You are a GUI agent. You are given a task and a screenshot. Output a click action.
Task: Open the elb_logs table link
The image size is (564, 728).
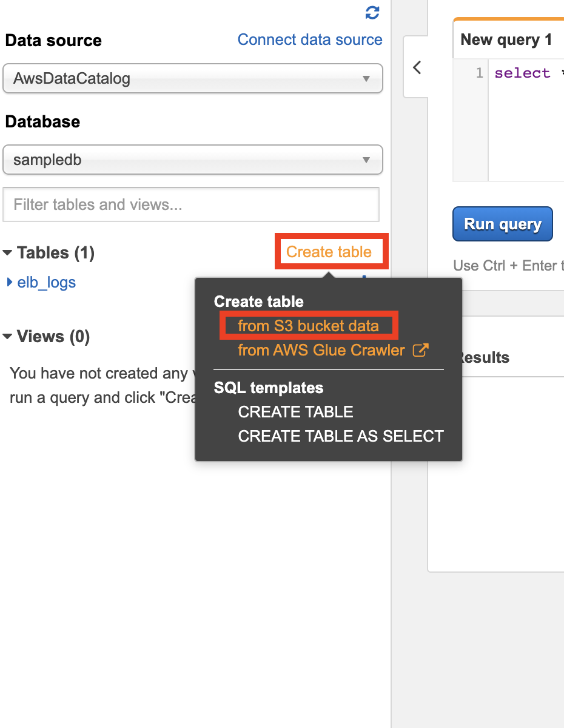coord(47,283)
